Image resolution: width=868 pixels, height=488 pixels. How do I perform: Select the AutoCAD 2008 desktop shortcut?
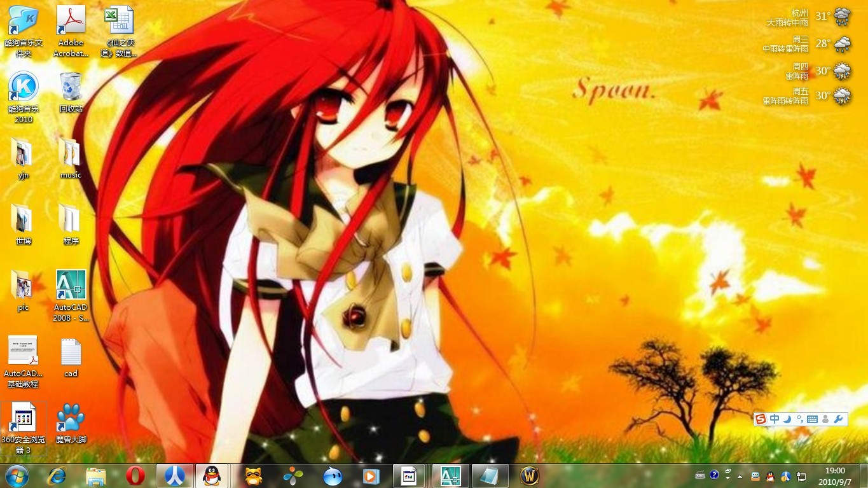(71, 295)
